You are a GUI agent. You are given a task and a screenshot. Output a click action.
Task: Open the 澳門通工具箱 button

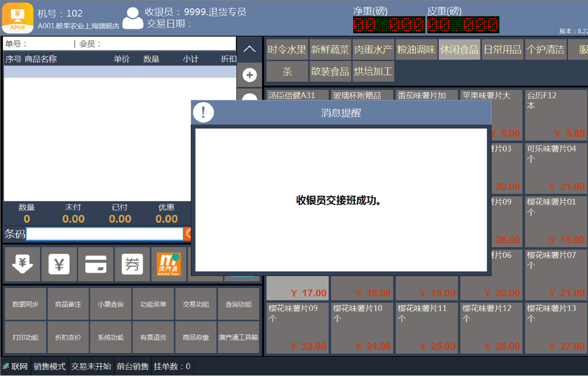(238, 337)
